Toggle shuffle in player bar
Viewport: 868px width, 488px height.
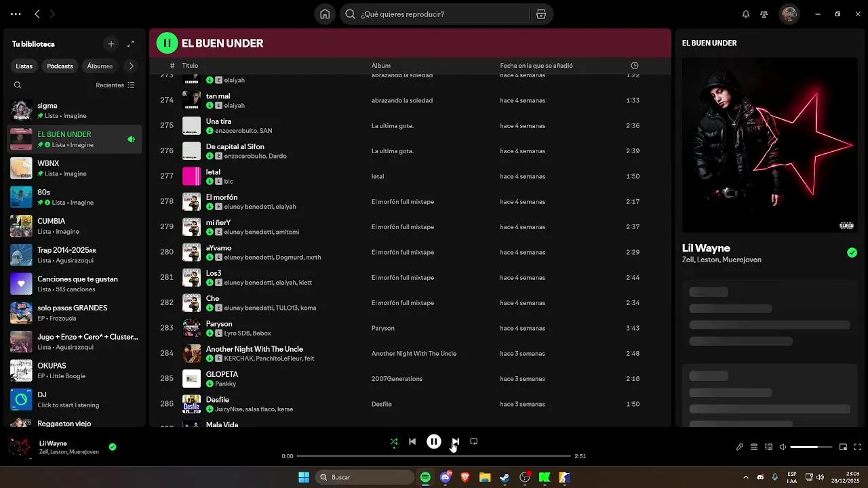click(x=394, y=442)
